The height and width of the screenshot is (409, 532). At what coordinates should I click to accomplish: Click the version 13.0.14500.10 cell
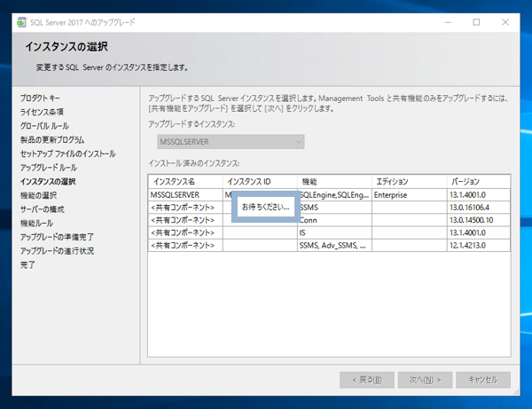[x=479, y=220]
